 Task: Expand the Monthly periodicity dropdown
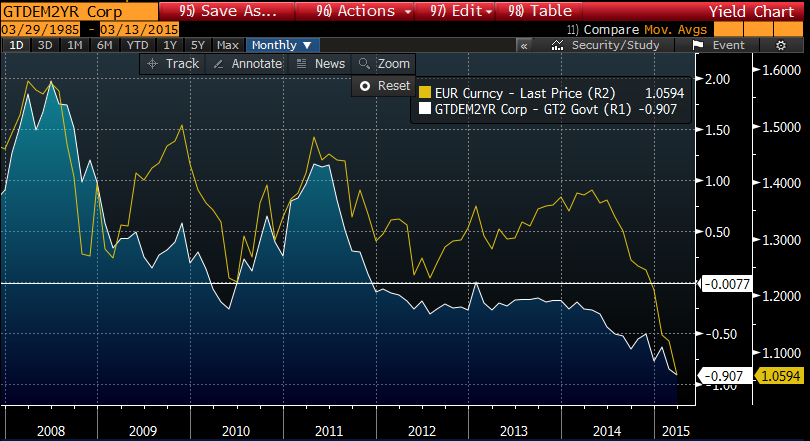pos(282,45)
